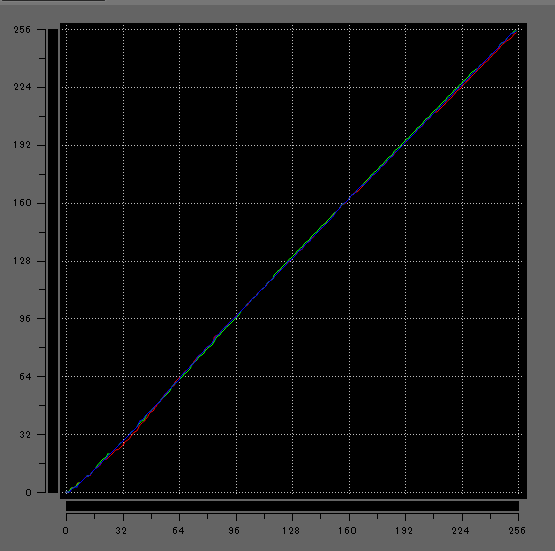Click the 192 label on the vertical axis
This screenshot has height=551, width=555.
click(x=22, y=145)
